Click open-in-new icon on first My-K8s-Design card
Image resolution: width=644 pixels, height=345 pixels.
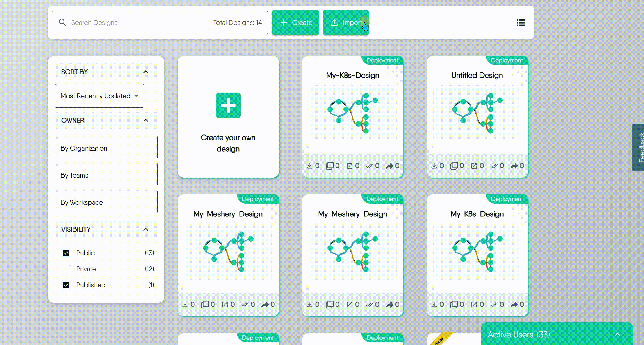pyautogui.click(x=349, y=166)
